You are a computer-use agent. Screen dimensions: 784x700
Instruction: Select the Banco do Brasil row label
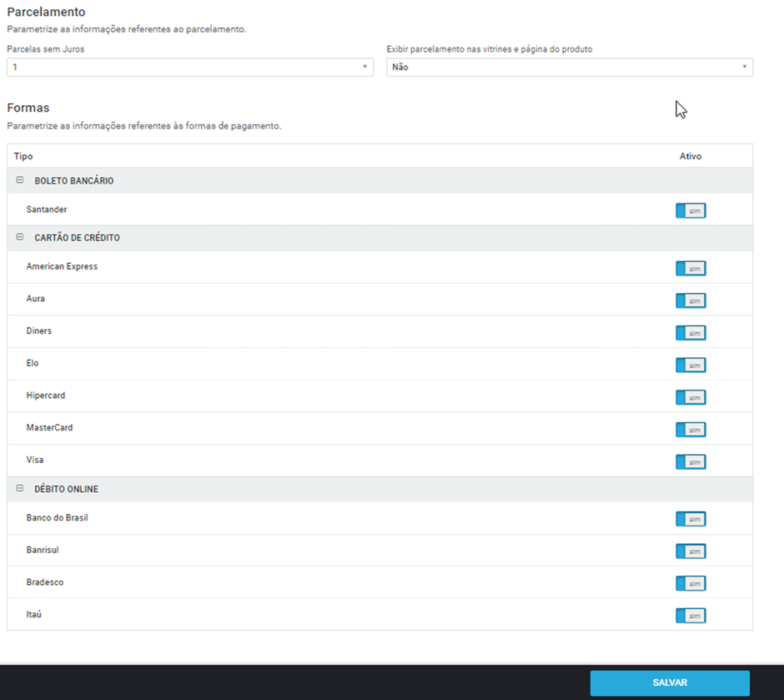pos(58,517)
